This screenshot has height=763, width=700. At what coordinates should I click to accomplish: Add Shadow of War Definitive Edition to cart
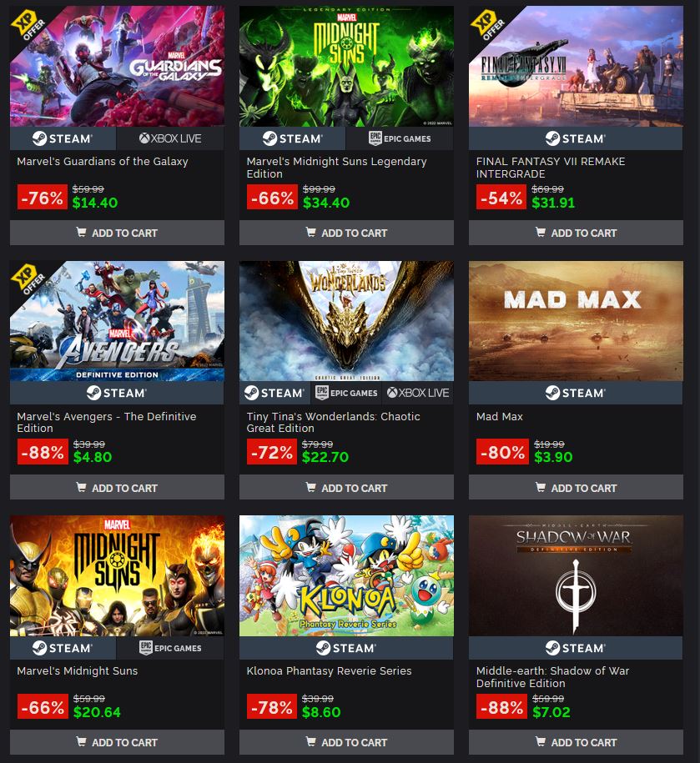pos(576,742)
